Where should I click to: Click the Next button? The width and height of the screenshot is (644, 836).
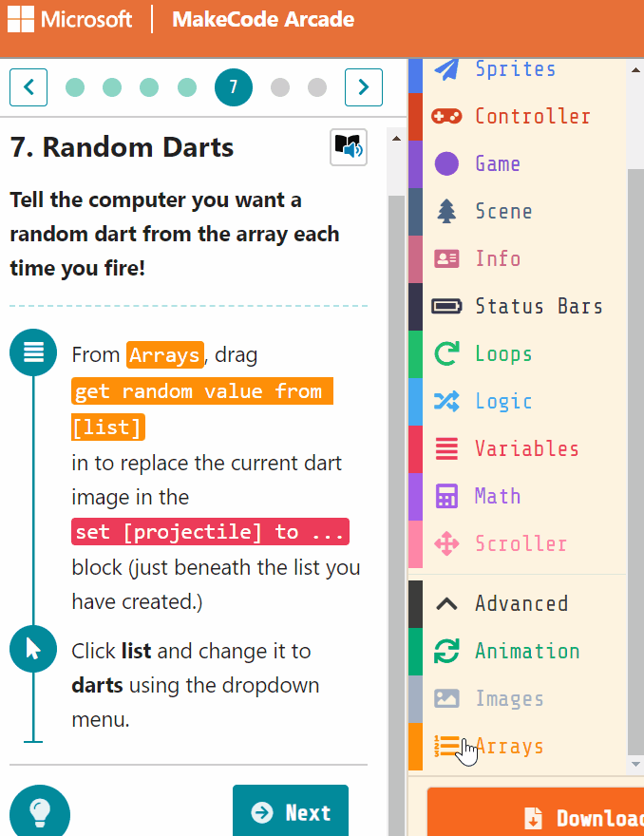tap(291, 810)
